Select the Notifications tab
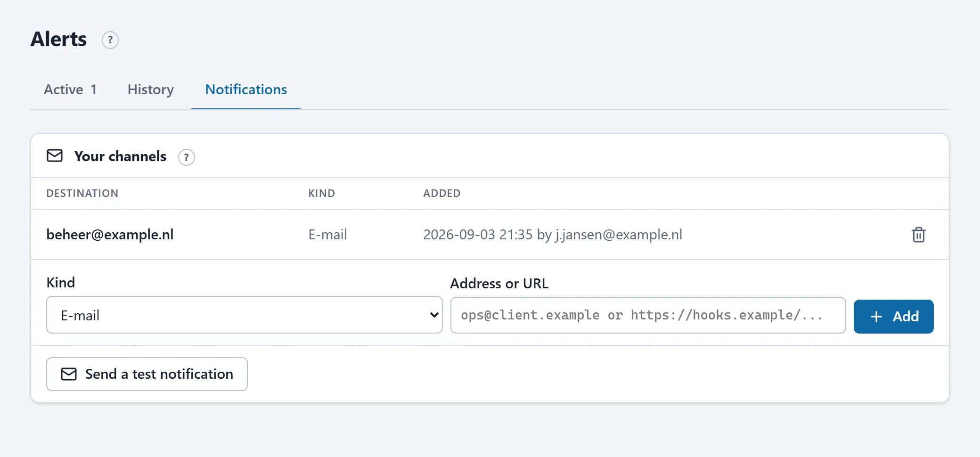This screenshot has height=457, width=980. (246, 90)
